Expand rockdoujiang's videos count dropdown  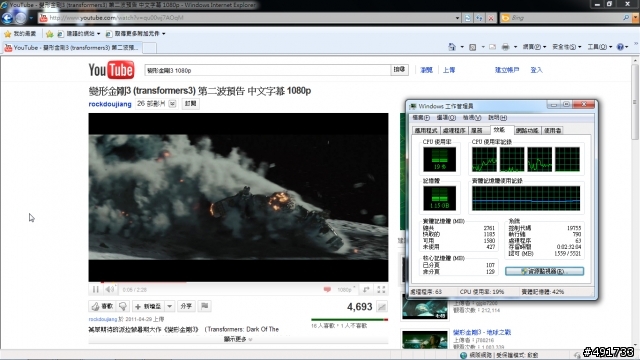pyautogui.click(x=173, y=104)
